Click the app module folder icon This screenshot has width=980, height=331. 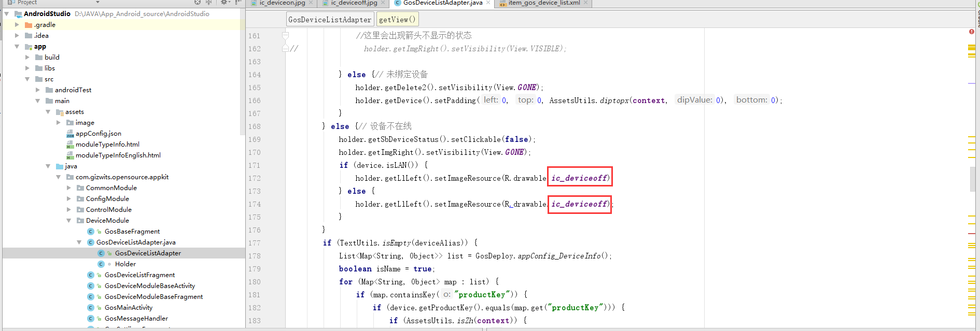[29, 47]
